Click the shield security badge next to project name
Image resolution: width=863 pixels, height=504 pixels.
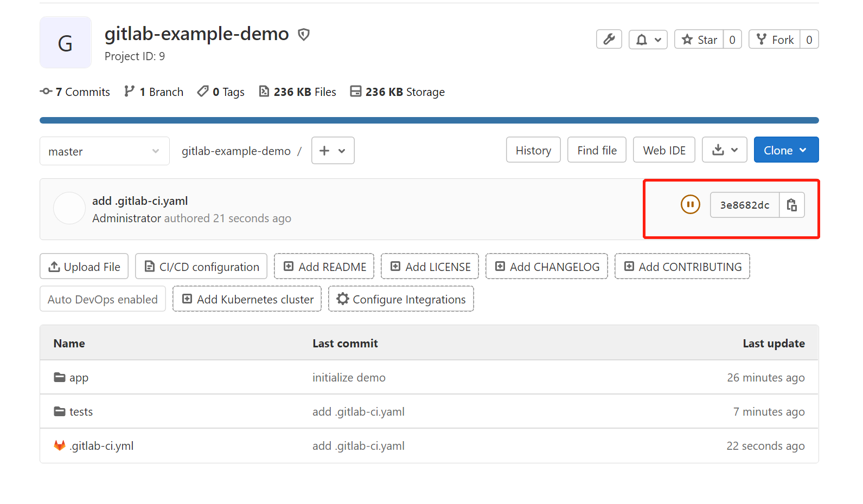pyautogui.click(x=304, y=35)
